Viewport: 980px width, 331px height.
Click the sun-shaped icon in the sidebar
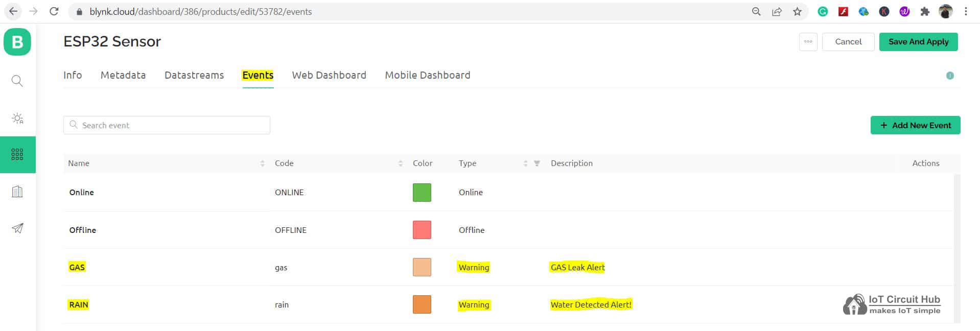tap(17, 119)
